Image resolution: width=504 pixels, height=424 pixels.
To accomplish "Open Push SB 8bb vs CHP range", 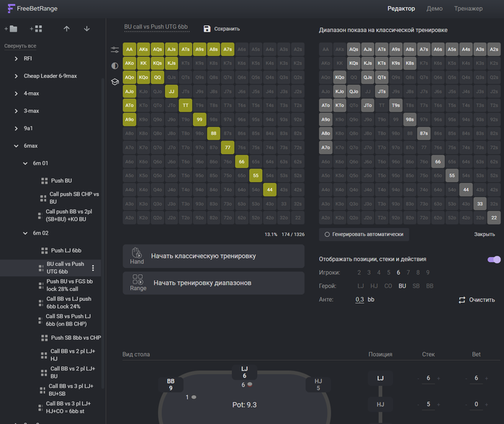I will point(76,338).
